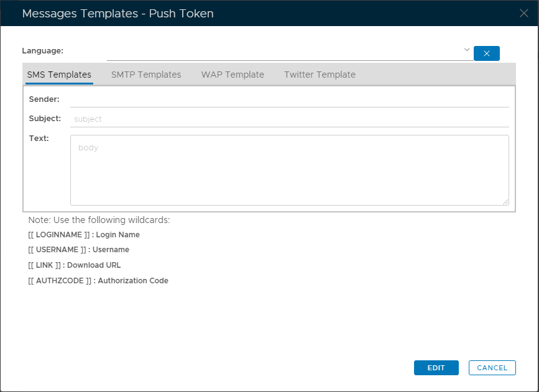
Task: Click the CANCEL button
Action: (492, 368)
